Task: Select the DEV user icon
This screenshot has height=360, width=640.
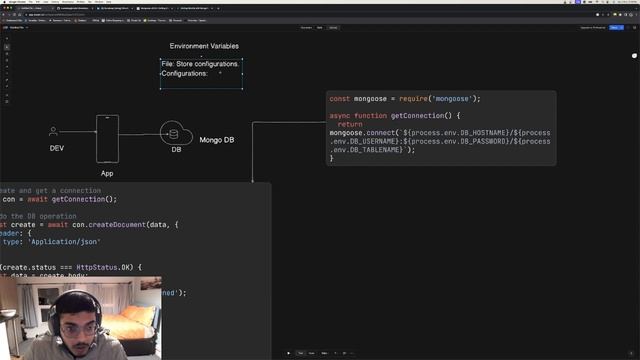Action: coord(53,131)
